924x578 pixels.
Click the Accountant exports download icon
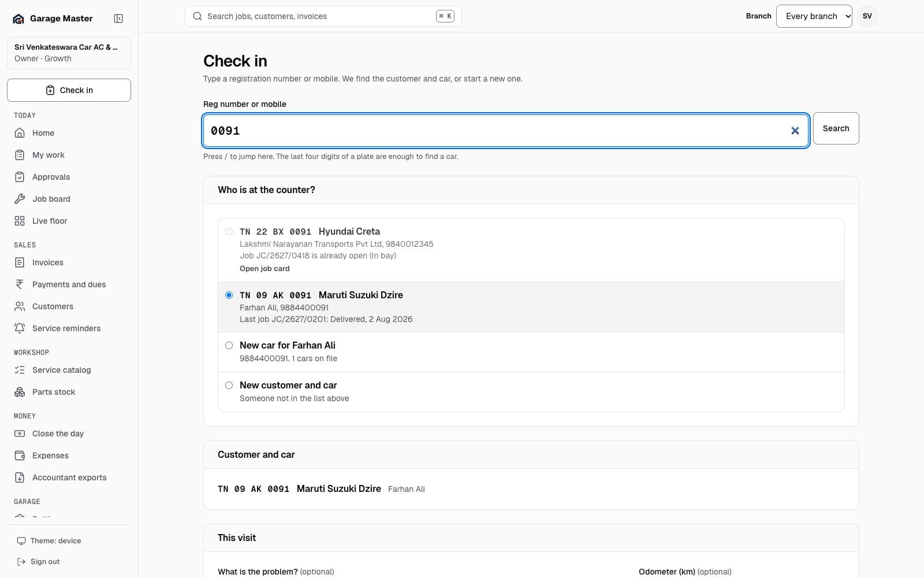[20, 477]
